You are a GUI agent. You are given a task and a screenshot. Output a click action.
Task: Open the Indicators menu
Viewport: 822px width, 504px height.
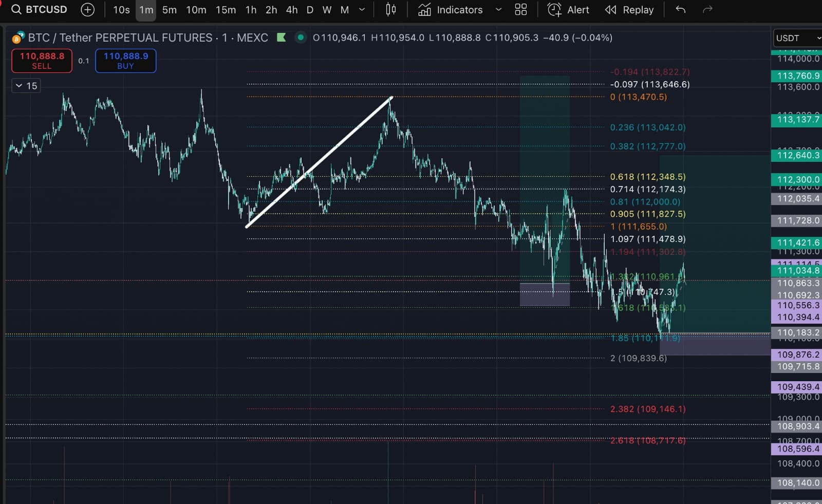point(451,10)
